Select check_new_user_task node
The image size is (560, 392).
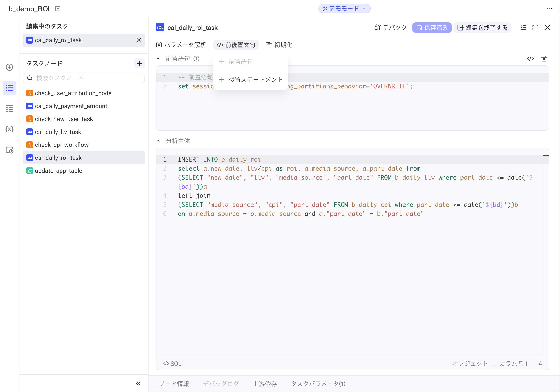click(x=84, y=119)
